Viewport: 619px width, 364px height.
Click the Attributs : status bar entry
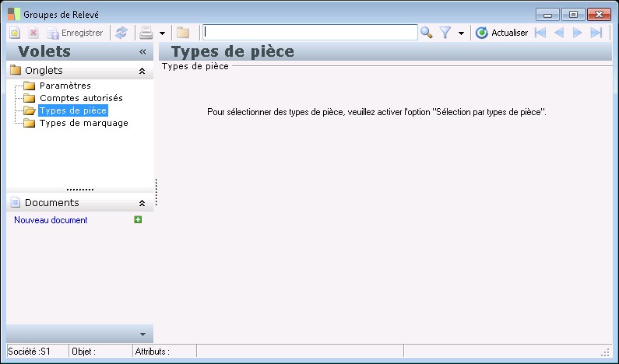click(x=164, y=352)
